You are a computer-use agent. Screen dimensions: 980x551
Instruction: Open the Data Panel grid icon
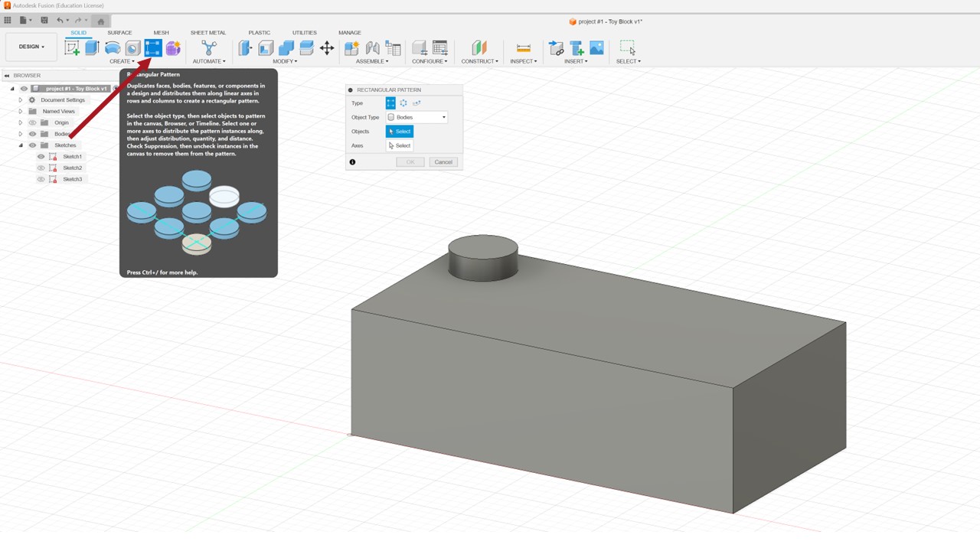[x=8, y=21]
